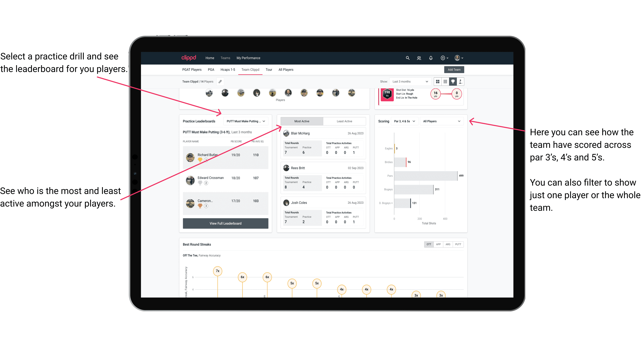Toggle OTT stat filter in Best Round Streaks

(x=429, y=244)
